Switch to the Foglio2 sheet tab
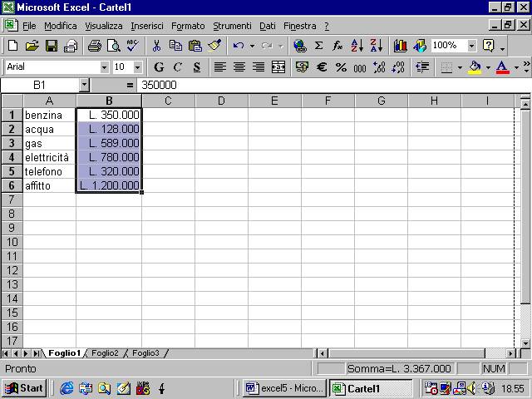 click(x=105, y=352)
